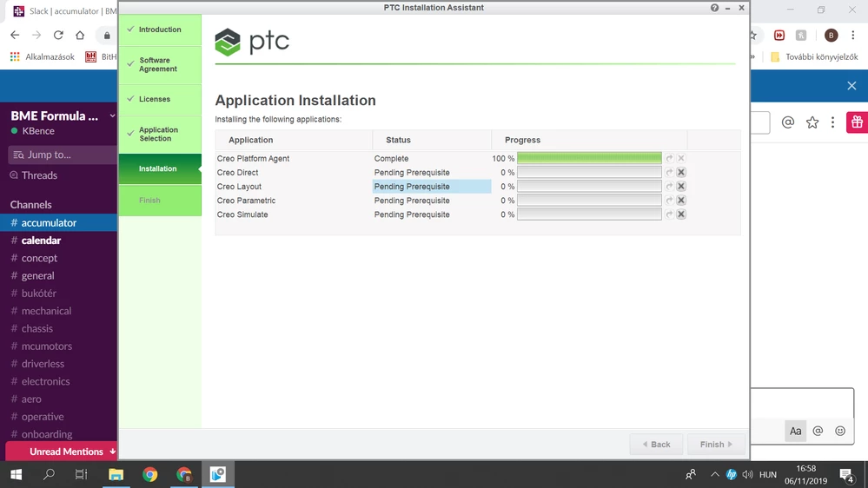Go to the Licenses step
868x488 pixels.
coord(160,99)
